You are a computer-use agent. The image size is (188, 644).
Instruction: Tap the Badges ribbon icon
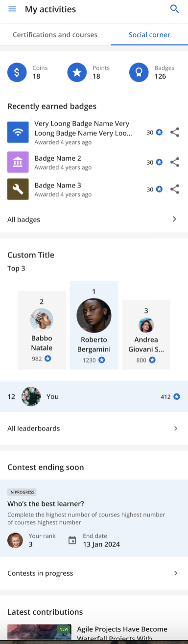click(139, 72)
